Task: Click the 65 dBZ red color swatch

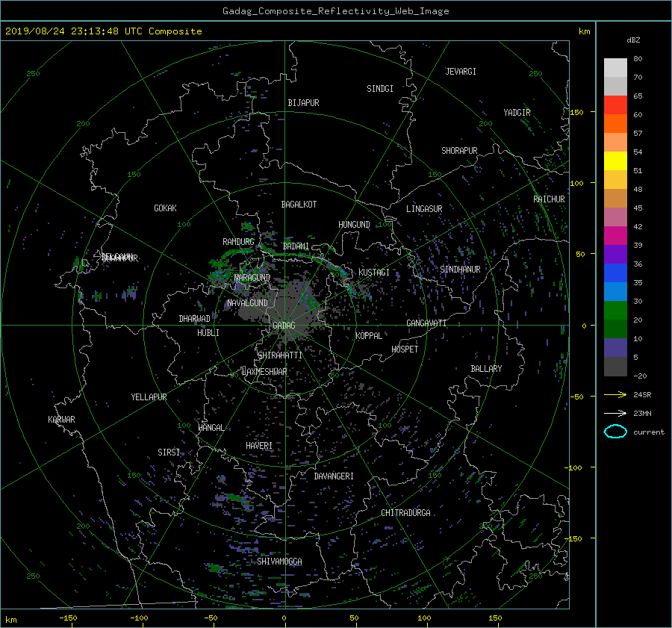Action: pyautogui.click(x=615, y=105)
